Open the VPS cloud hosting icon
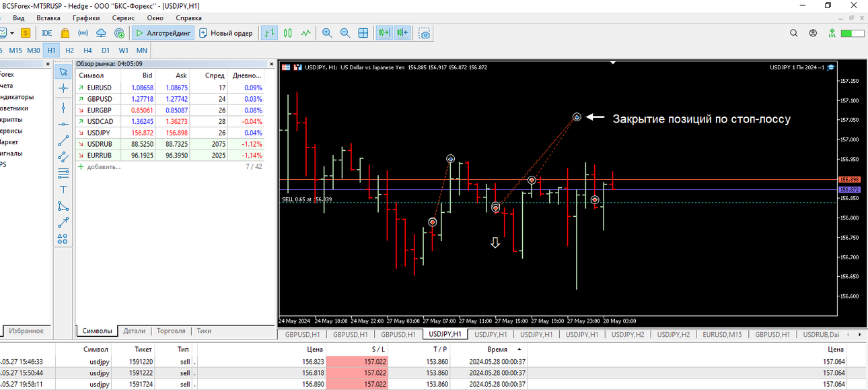The height and width of the screenshot is (390, 868). tap(101, 32)
